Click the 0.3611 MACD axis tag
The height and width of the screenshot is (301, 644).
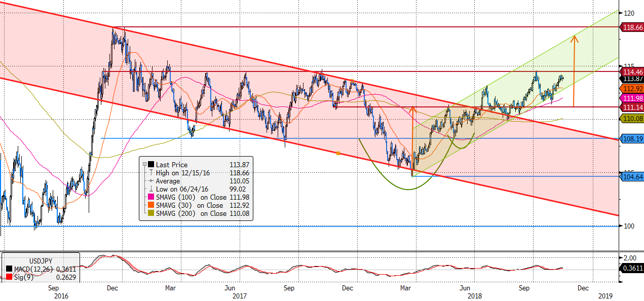pyautogui.click(x=632, y=269)
